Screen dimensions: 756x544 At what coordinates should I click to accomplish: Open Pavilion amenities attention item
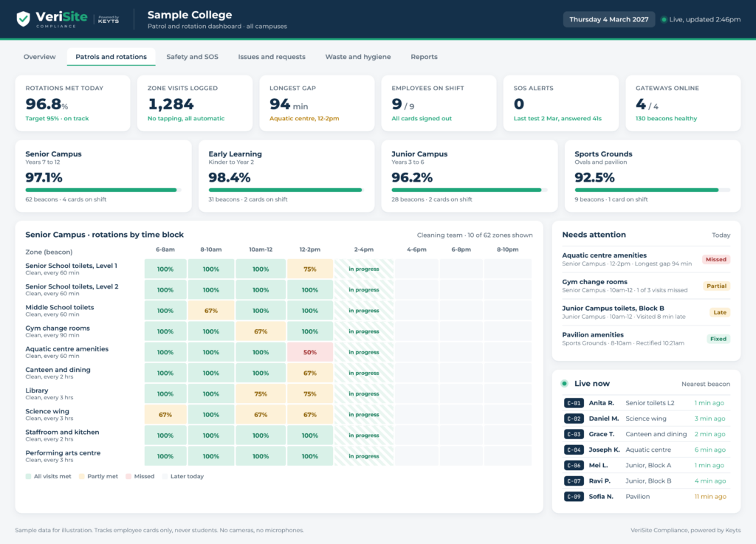click(x=646, y=339)
